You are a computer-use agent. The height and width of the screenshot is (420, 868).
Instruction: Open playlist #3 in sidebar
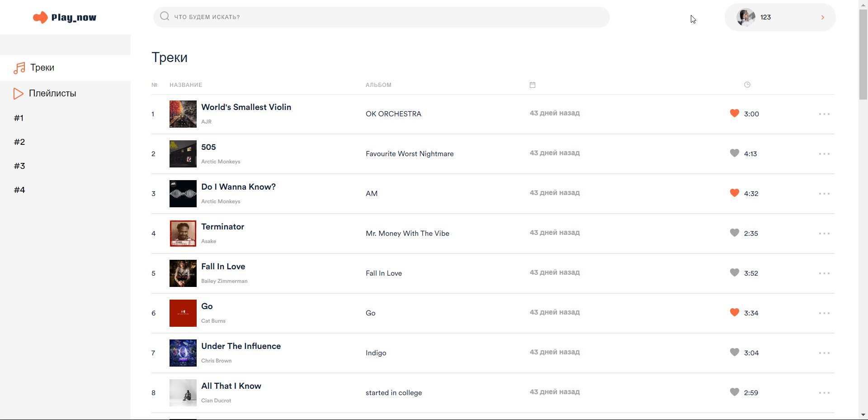(x=19, y=166)
